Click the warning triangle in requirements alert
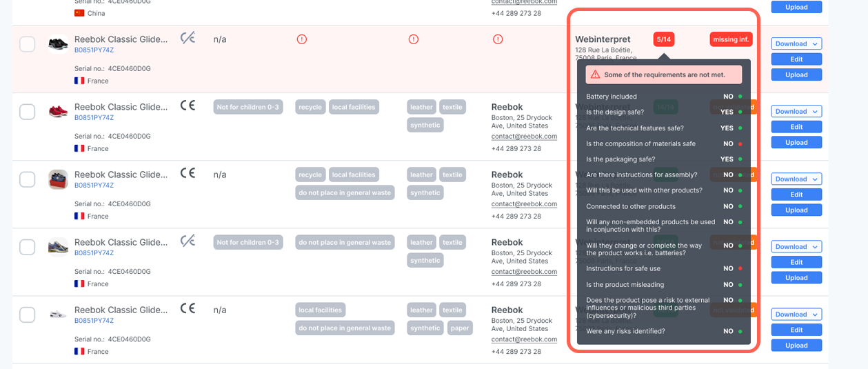This screenshot has height=369, width=868. tap(595, 74)
